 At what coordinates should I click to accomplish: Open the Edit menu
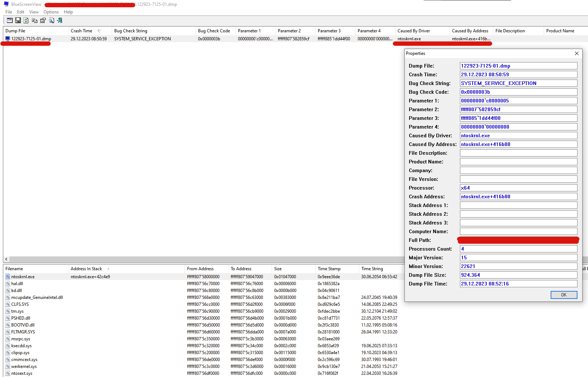[21, 12]
